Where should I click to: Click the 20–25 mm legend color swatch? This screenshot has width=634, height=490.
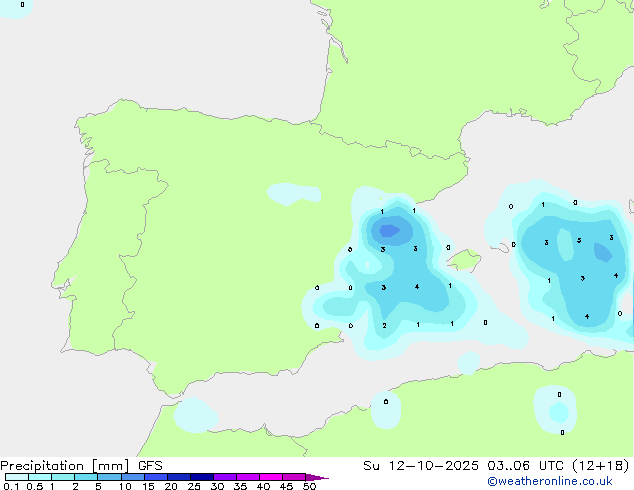pos(179,477)
